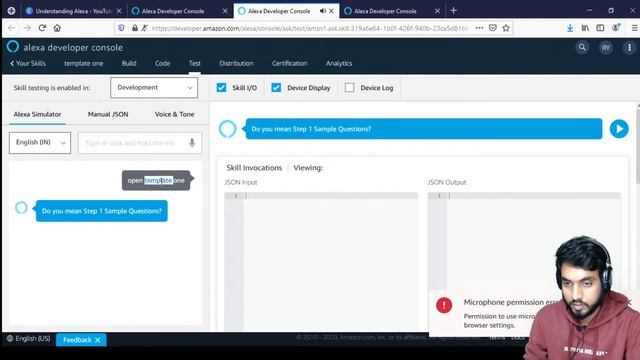Go to the browser home icon
This screenshot has height=360, width=640.
[x=57, y=28]
